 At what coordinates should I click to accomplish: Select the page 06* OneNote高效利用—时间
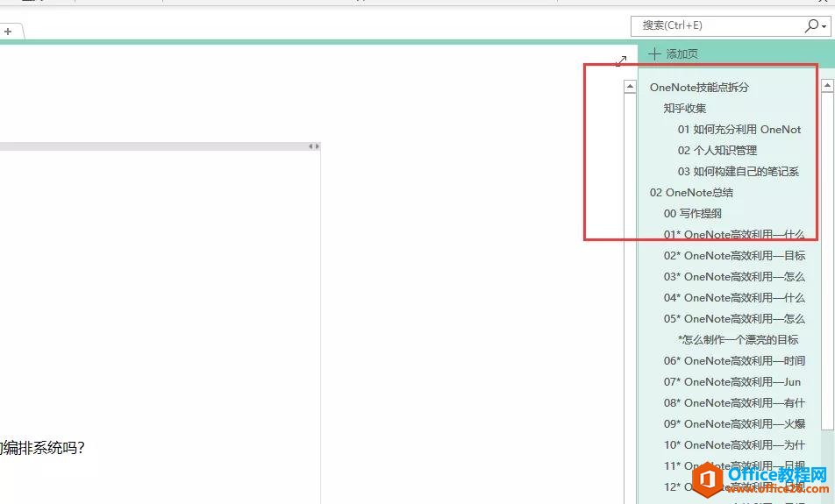[x=734, y=361]
